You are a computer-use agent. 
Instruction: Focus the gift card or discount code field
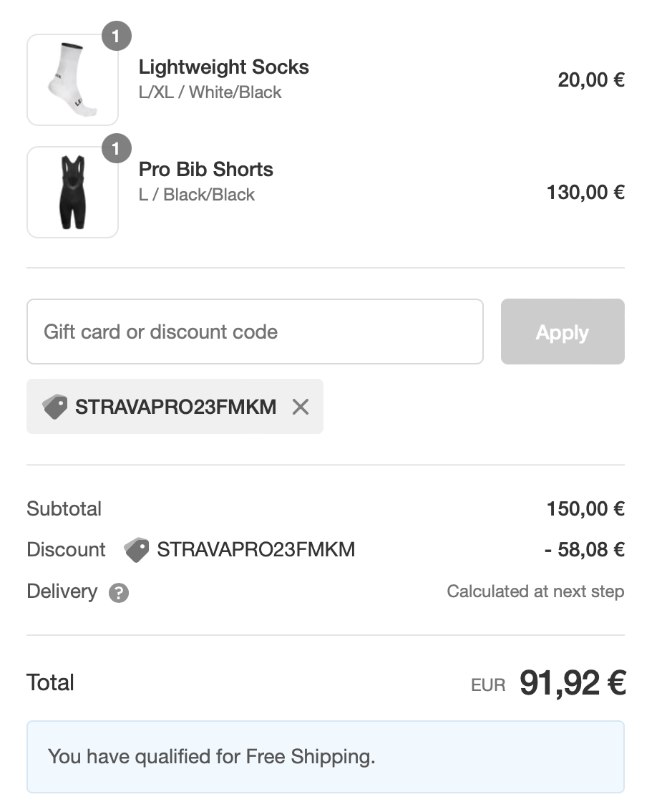[255, 332]
